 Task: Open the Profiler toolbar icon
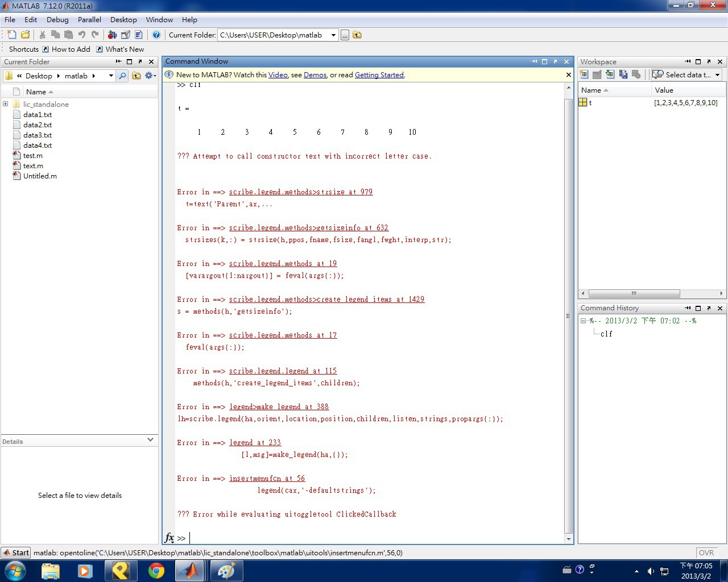(x=138, y=35)
